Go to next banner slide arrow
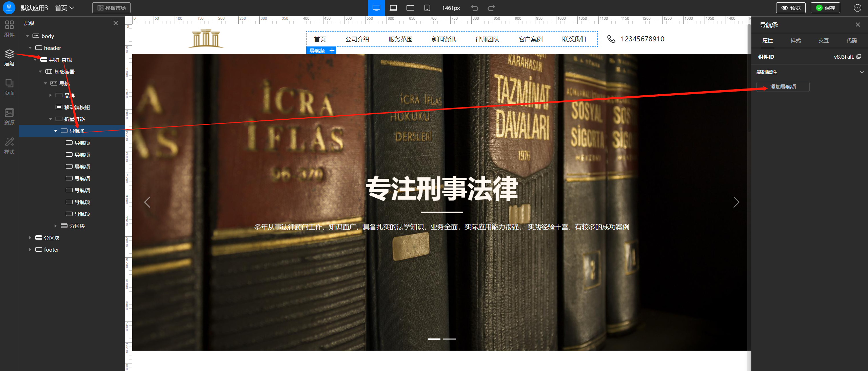The width and height of the screenshot is (868, 371). click(736, 202)
